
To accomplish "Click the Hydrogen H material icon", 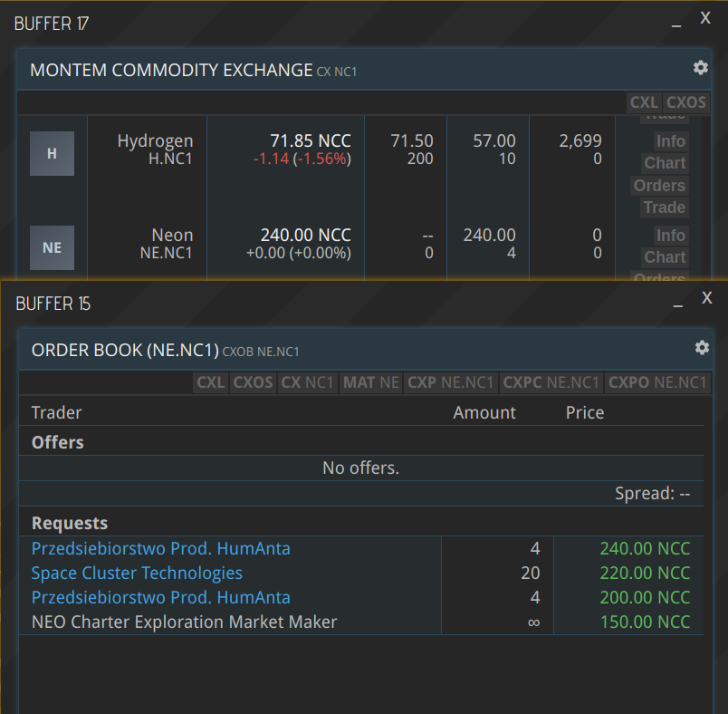I will pyautogui.click(x=52, y=153).
